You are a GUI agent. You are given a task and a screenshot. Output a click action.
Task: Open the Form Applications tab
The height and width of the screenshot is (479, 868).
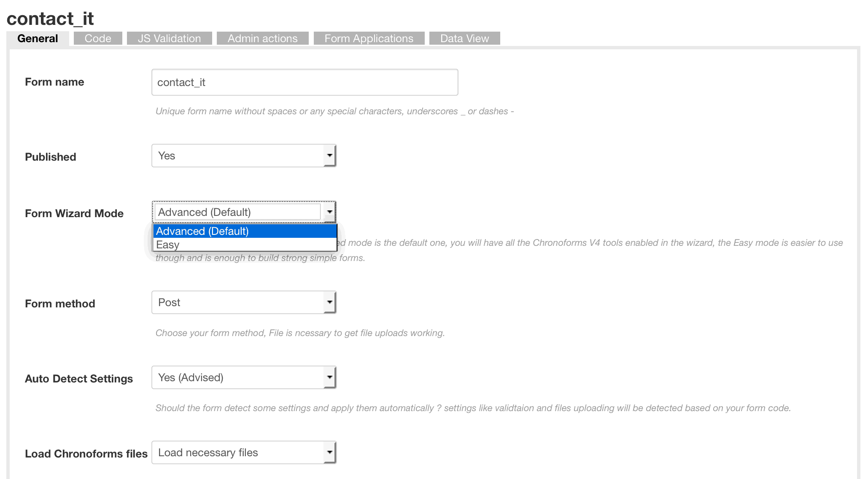coord(369,38)
